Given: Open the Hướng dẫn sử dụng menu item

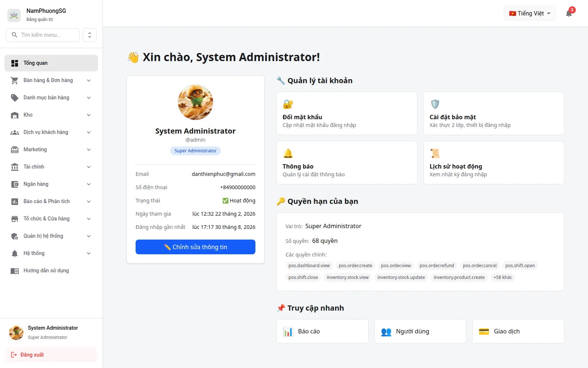Looking at the screenshot, I should [51, 270].
